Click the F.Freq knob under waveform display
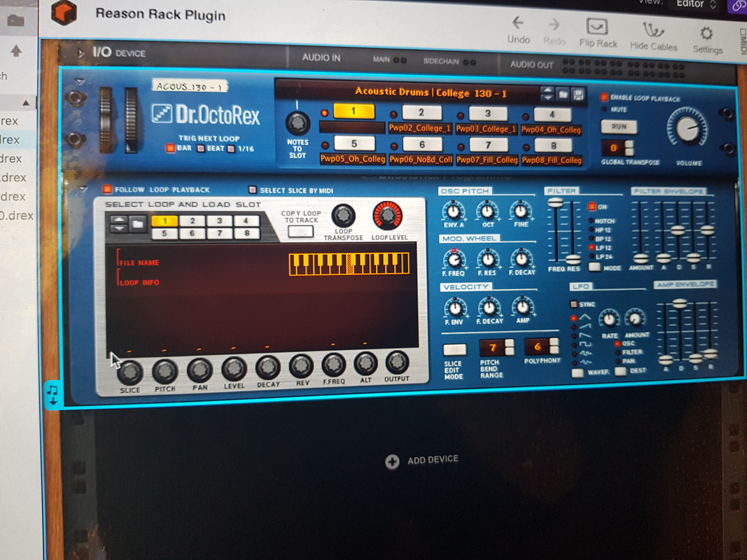The width and height of the screenshot is (747, 560). [333, 365]
